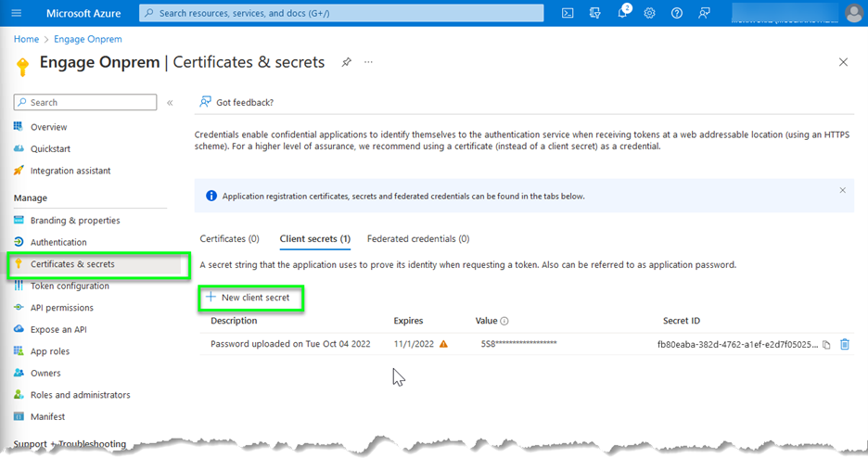Delete the client secret with trash icon
Viewport: 868px width, 458px height.
845,345
